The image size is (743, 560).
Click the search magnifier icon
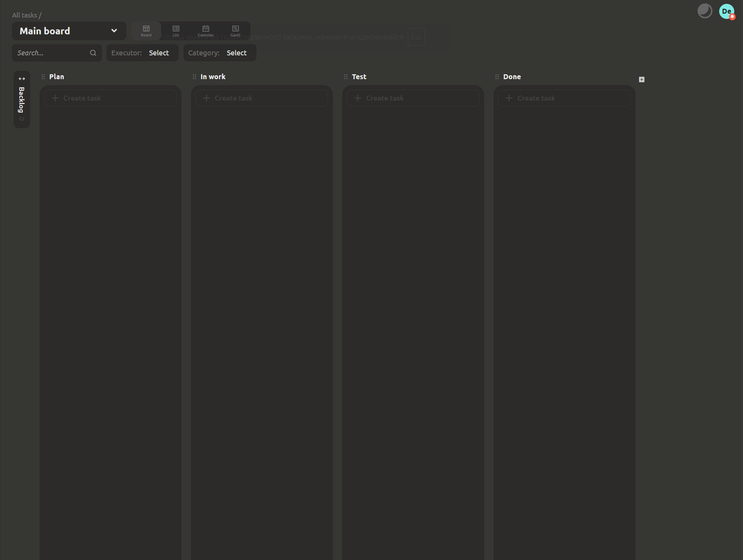93,53
